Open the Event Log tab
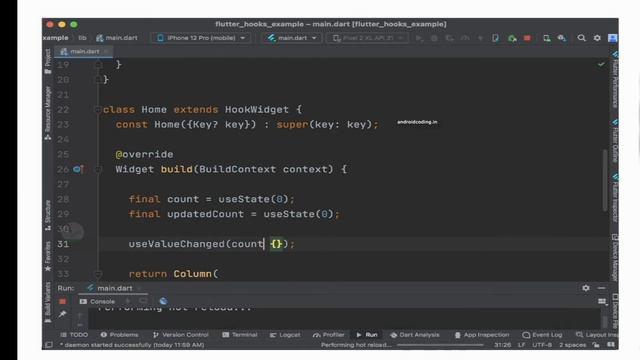This screenshot has width=640, height=360. point(542,335)
